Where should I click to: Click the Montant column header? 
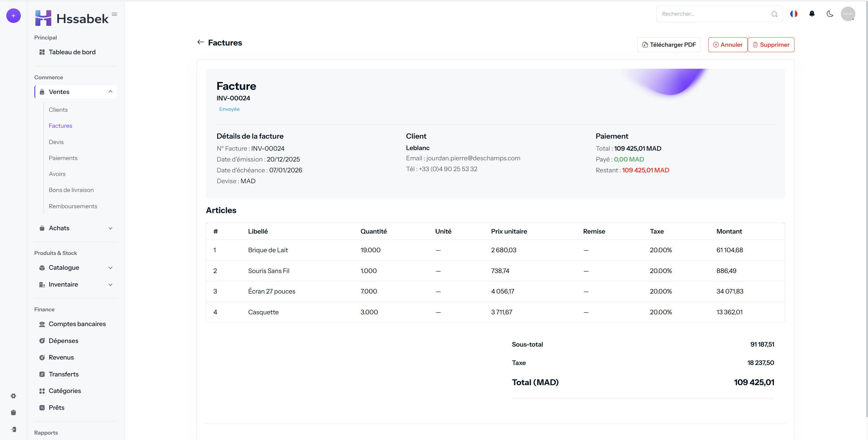click(x=729, y=231)
